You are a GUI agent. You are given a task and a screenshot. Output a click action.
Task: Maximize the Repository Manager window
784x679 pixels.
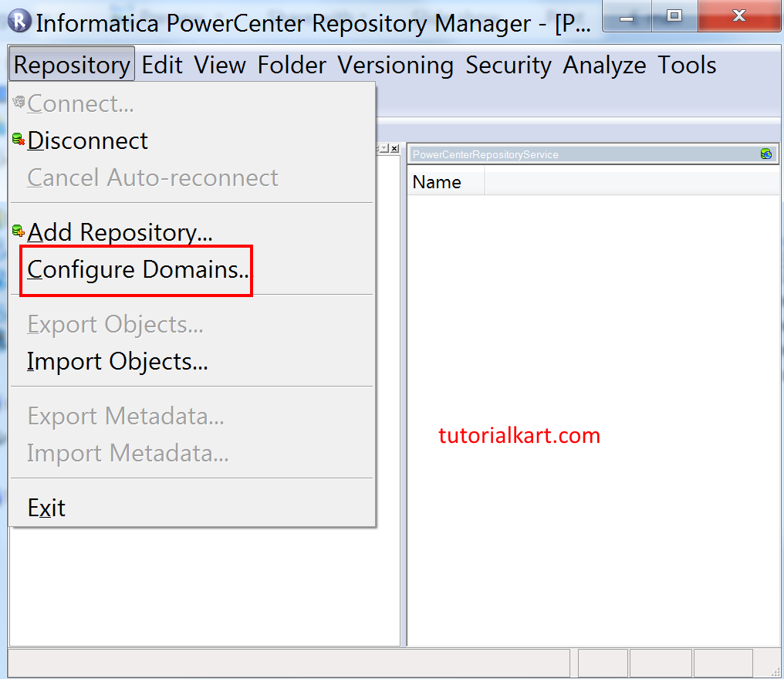674,16
